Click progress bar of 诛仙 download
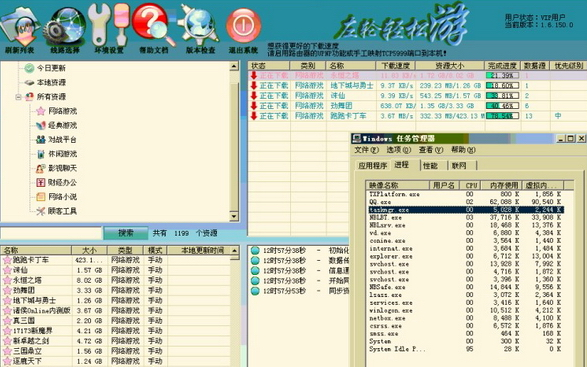The height and width of the screenshot is (367, 587). coord(502,95)
